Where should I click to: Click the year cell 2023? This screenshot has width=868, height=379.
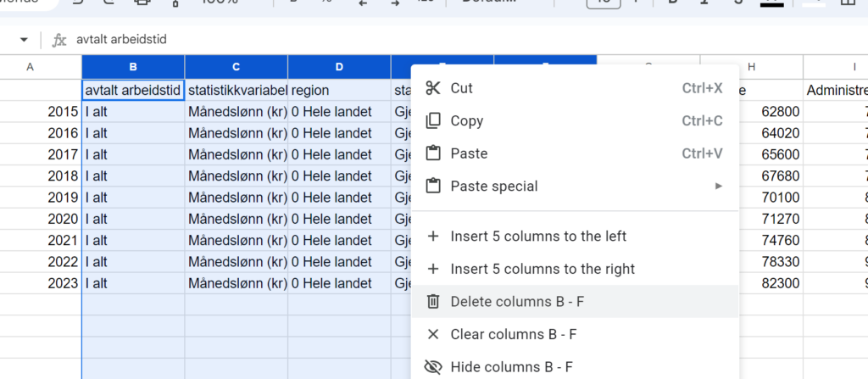tap(41, 284)
